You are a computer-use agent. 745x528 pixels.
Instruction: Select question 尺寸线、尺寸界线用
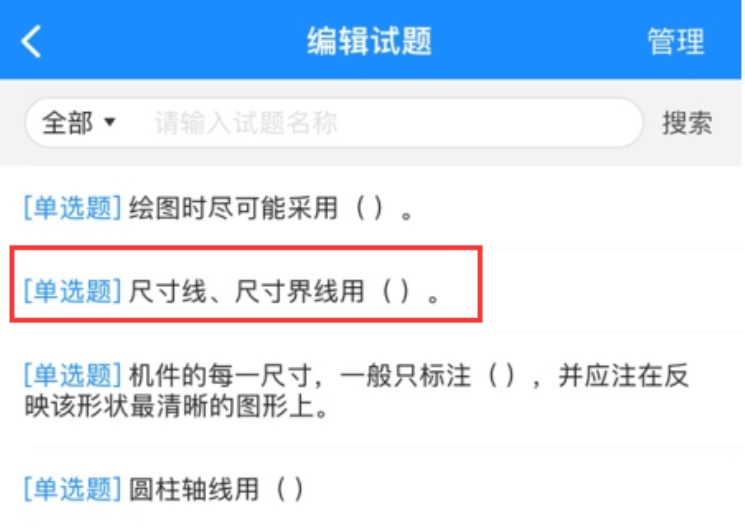371,291
